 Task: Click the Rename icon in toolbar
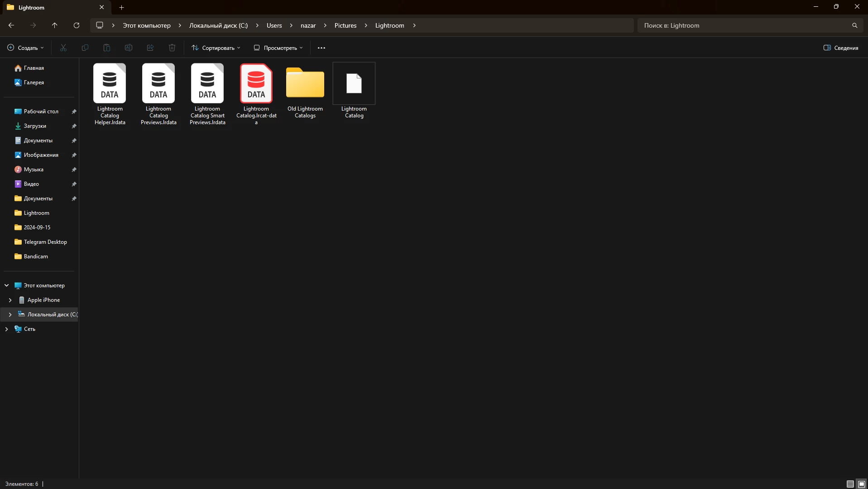tap(129, 48)
